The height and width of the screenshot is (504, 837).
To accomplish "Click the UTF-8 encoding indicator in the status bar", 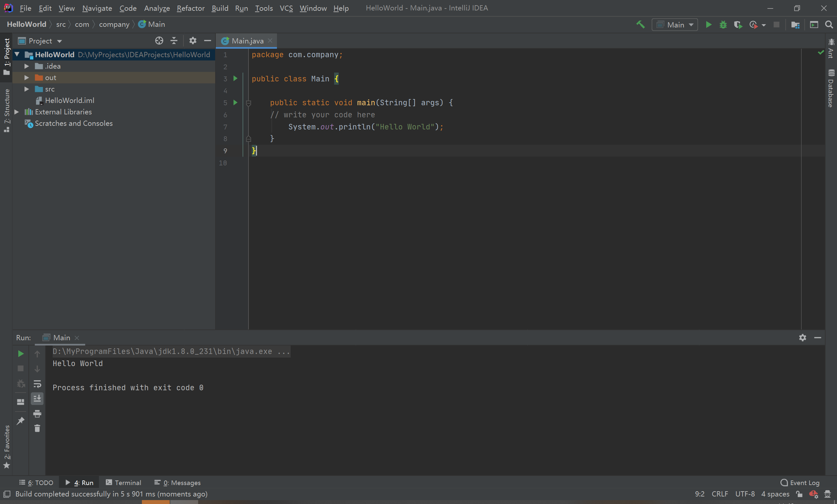I will pyautogui.click(x=745, y=494).
